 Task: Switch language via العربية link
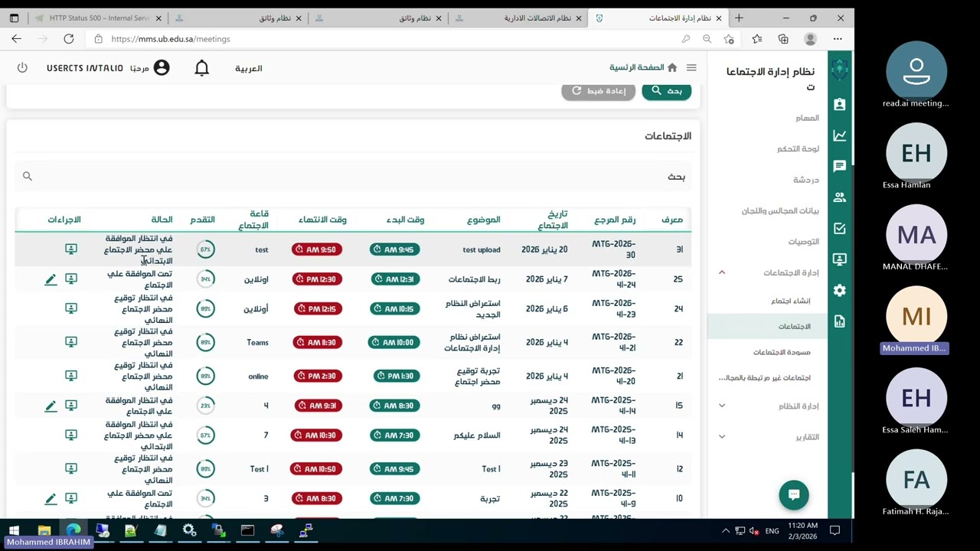click(248, 68)
